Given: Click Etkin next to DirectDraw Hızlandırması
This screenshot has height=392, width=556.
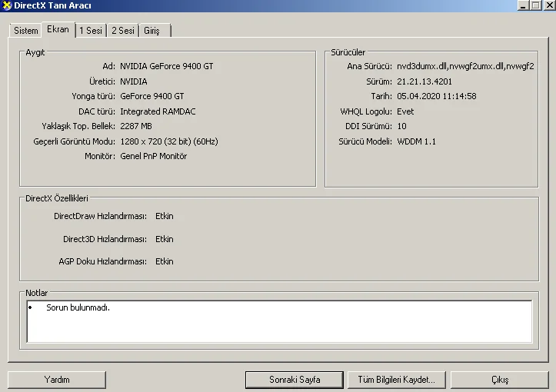Looking at the screenshot, I should point(165,216).
